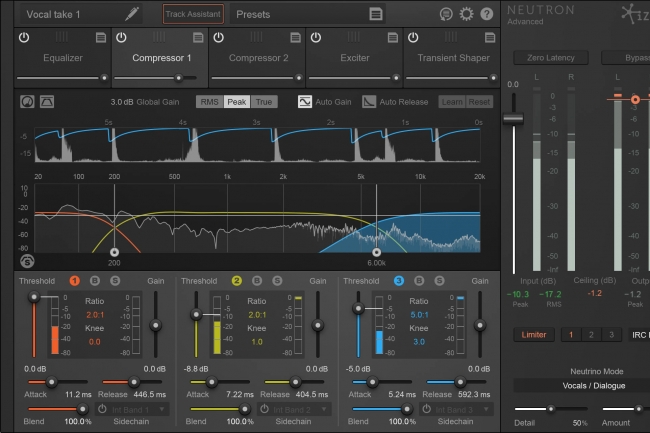Screen dimensions: 650x433
Task: Click the 6.00k crossover handle
Action: pyautogui.click(x=376, y=252)
